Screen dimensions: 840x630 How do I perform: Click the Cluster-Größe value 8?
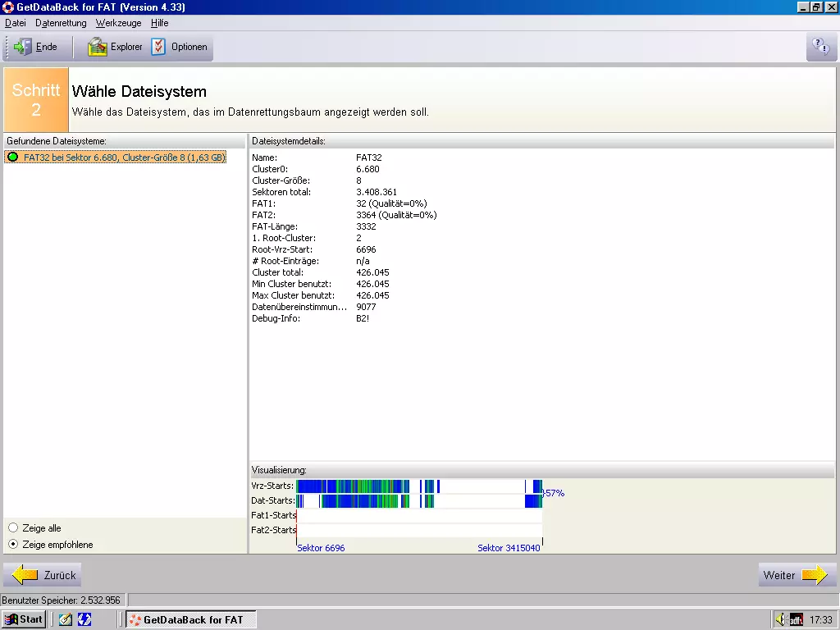(x=359, y=180)
